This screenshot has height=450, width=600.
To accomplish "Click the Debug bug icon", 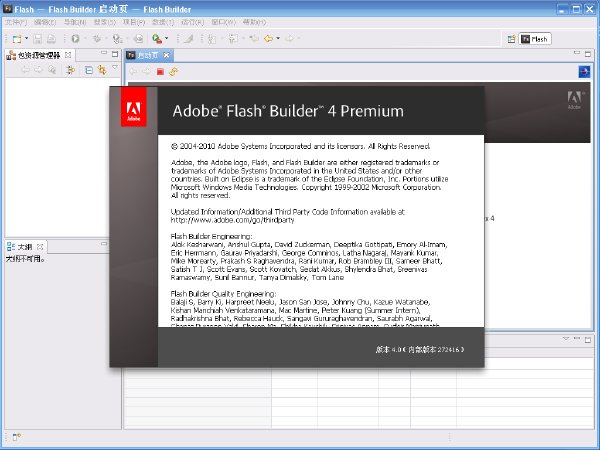I will pyautogui.click(x=97, y=39).
